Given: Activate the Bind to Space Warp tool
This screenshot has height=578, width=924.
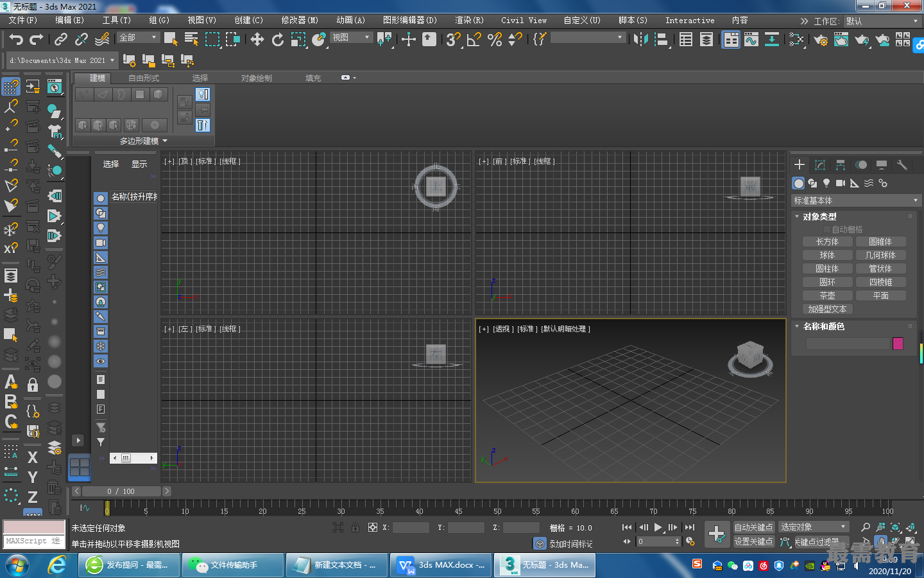Looking at the screenshot, I should pos(101,40).
